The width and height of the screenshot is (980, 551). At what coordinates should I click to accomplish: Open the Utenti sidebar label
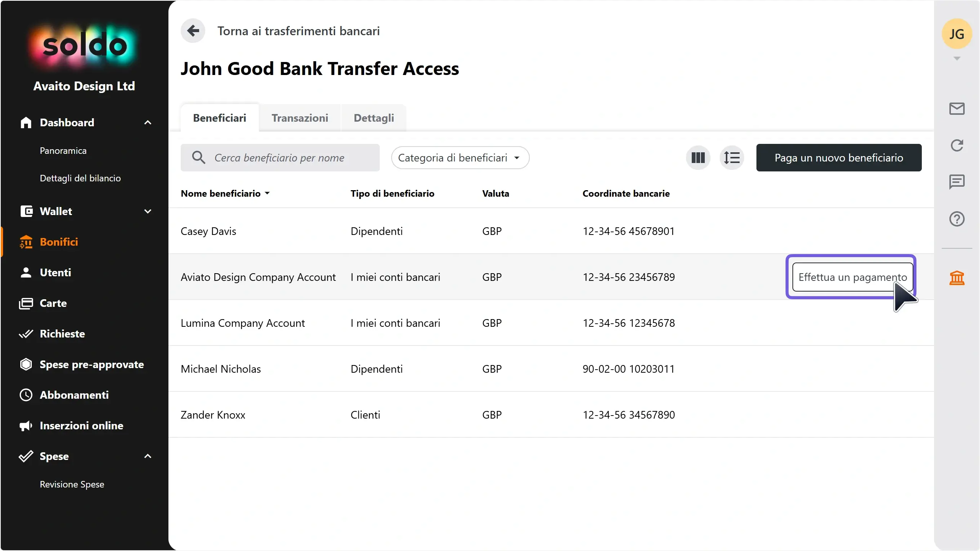click(x=56, y=272)
